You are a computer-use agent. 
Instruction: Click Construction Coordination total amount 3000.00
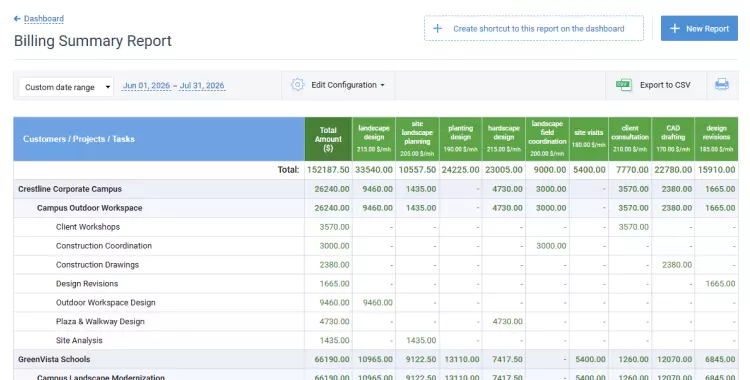(334, 246)
